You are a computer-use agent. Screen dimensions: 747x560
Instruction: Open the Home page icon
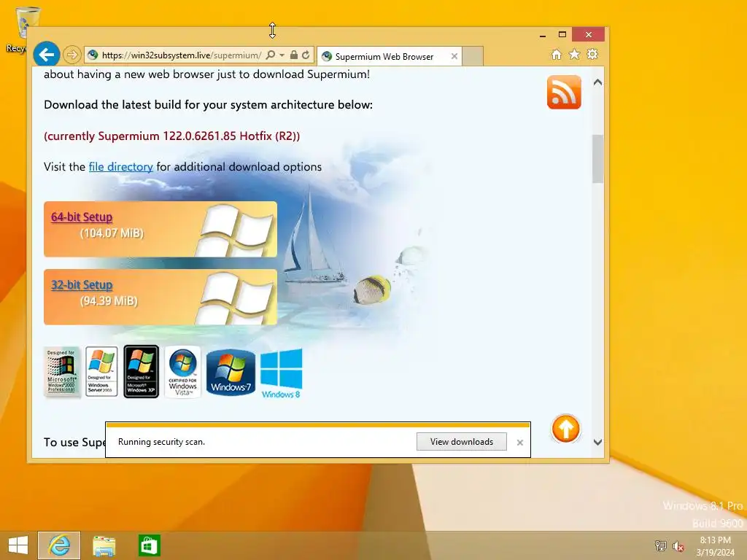[x=556, y=54]
